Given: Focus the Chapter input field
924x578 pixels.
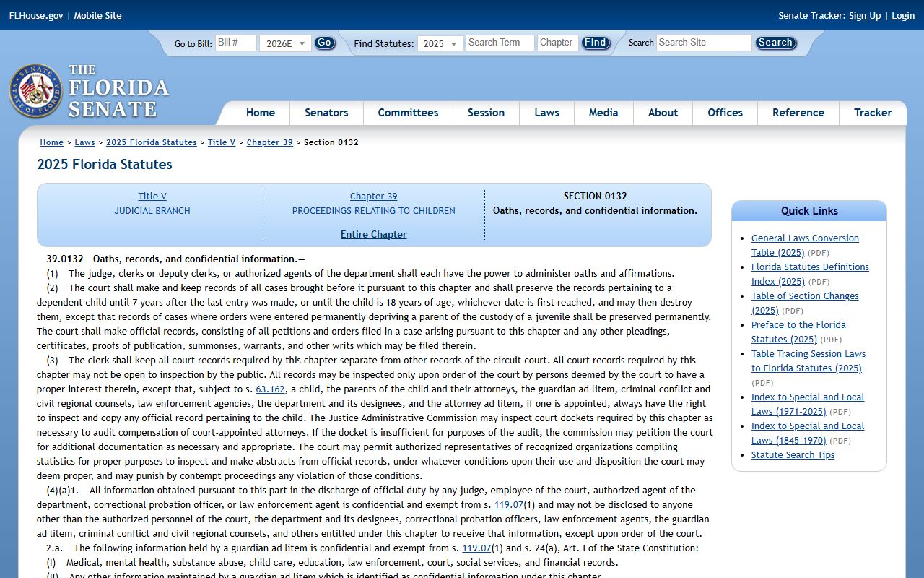Looking at the screenshot, I should pos(558,43).
